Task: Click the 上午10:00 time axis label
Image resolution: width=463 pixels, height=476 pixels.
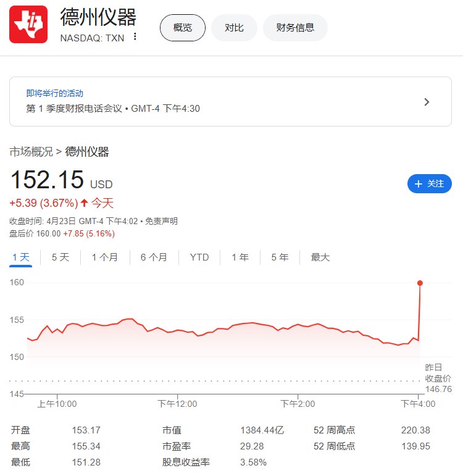Action: 57,404
